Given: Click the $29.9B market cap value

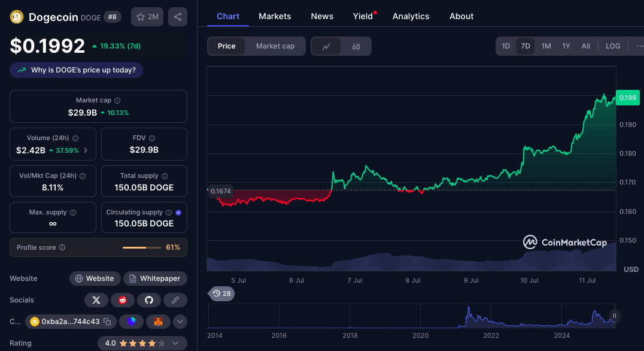Looking at the screenshot, I should point(83,113).
